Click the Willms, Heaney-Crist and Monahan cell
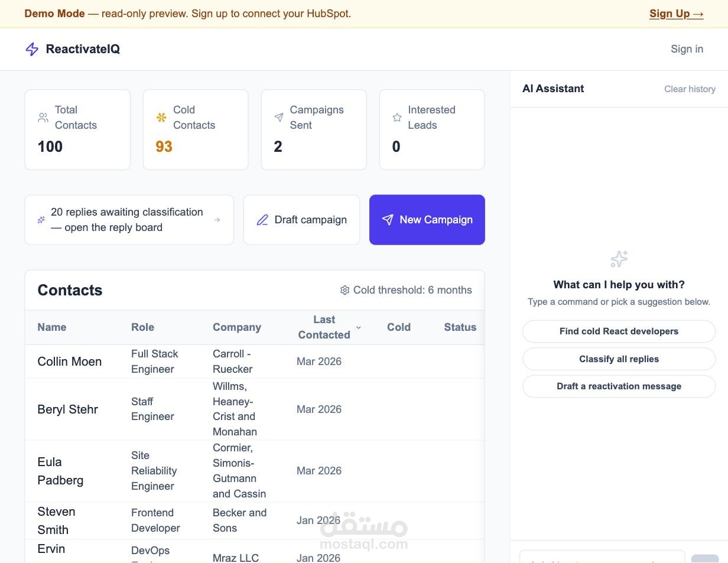The height and width of the screenshot is (563, 728). (x=235, y=409)
